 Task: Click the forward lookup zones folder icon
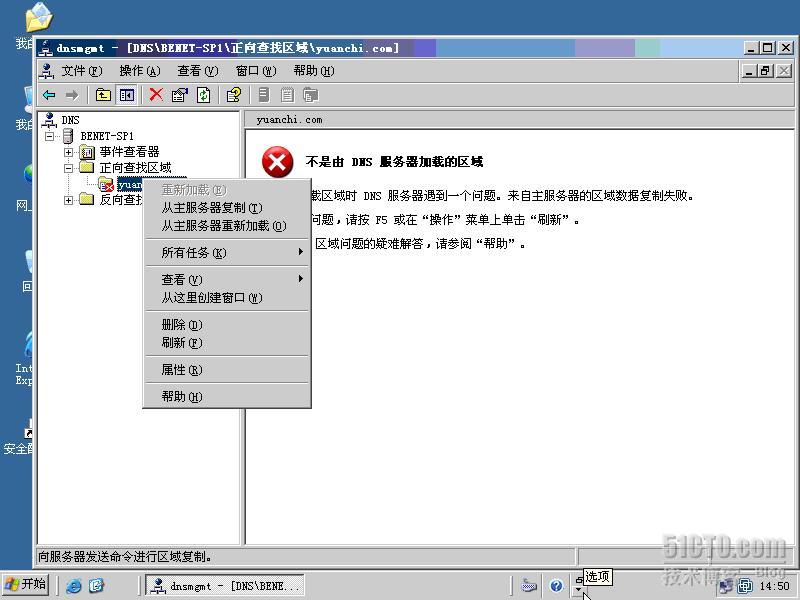pyautogui.click(x=87, y=168)
